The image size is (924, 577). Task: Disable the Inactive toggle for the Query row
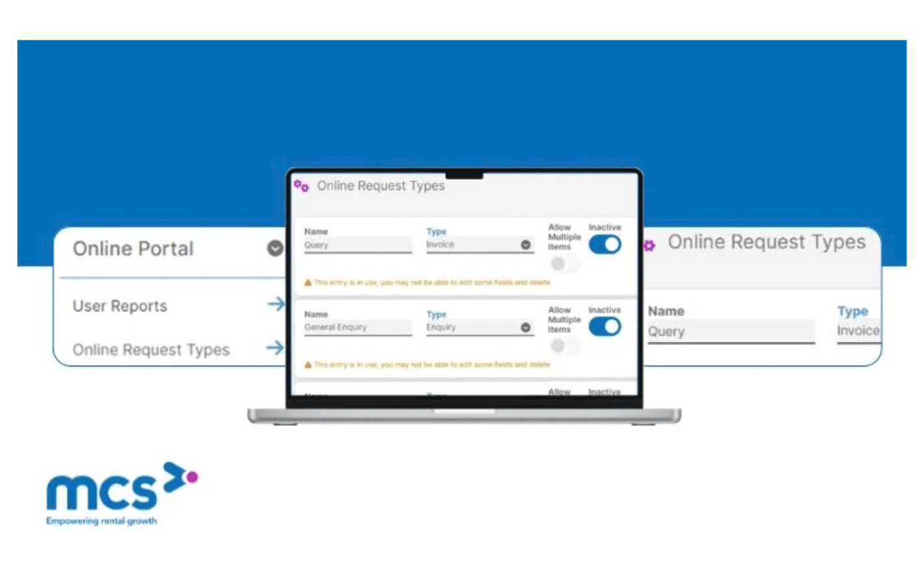click(604, 245)
